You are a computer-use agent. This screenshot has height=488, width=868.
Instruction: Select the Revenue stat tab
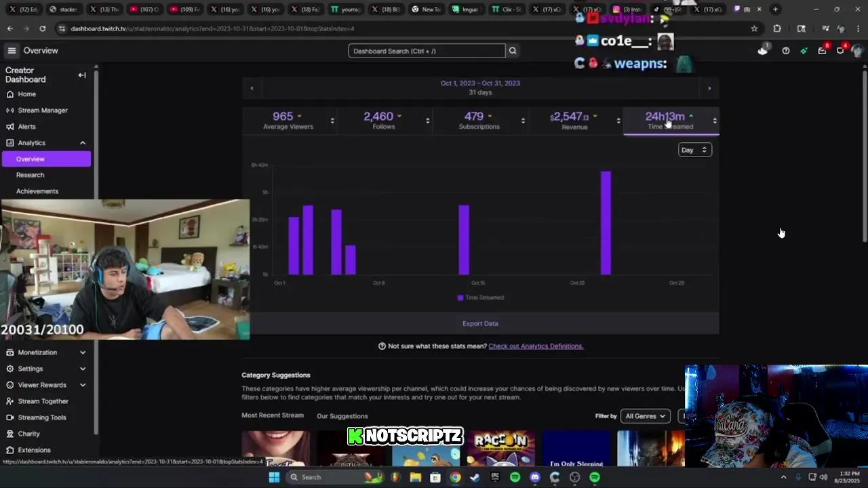click(574, 121)
